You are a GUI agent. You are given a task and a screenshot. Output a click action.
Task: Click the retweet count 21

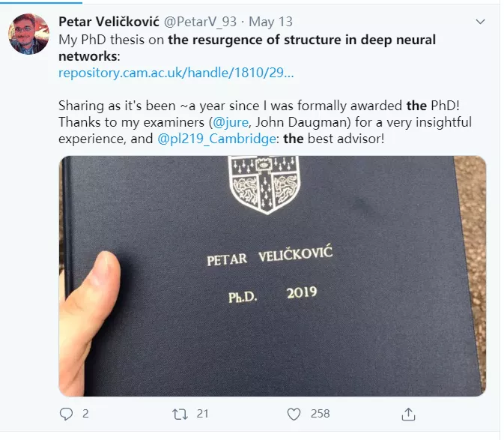[202, 414]
